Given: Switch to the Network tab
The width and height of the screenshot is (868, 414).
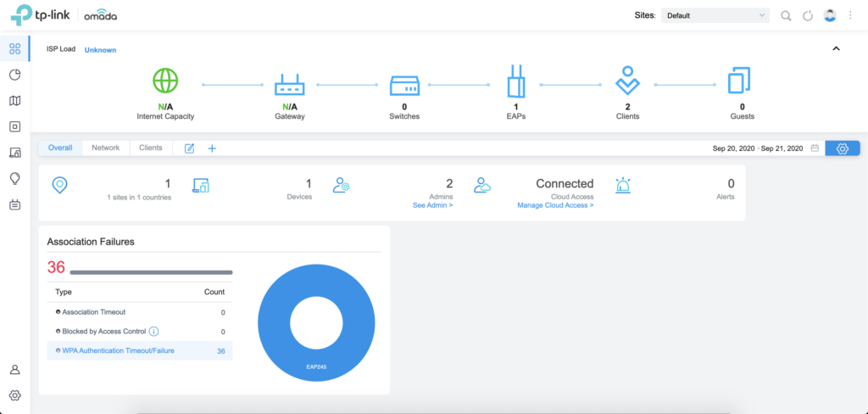Looking at the screenshot, I should click(106, 148).
